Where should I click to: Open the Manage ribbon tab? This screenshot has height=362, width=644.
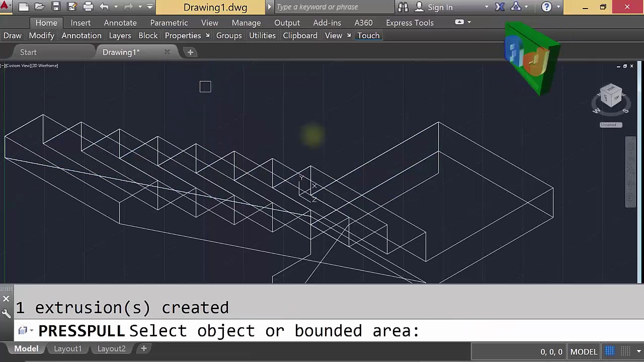click(246, 23)
